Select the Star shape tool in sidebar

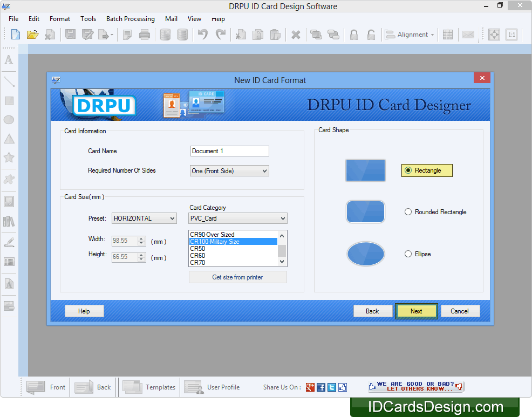tap(9, 158)
